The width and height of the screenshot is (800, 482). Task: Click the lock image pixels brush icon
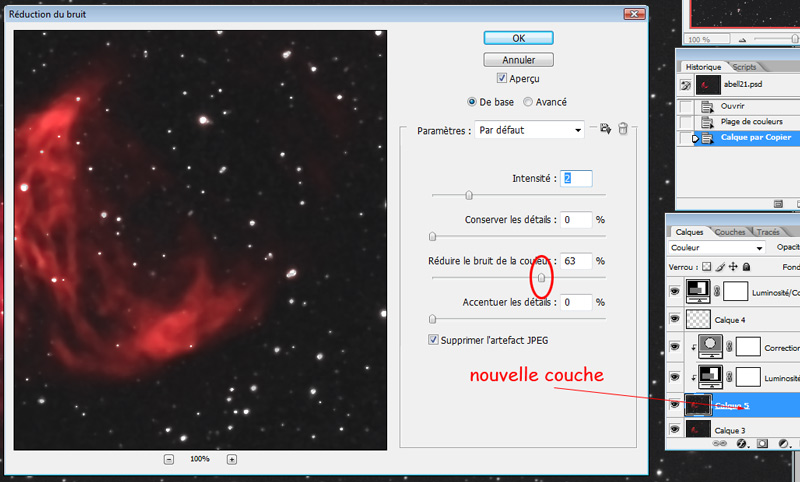[x=720, y=267]
